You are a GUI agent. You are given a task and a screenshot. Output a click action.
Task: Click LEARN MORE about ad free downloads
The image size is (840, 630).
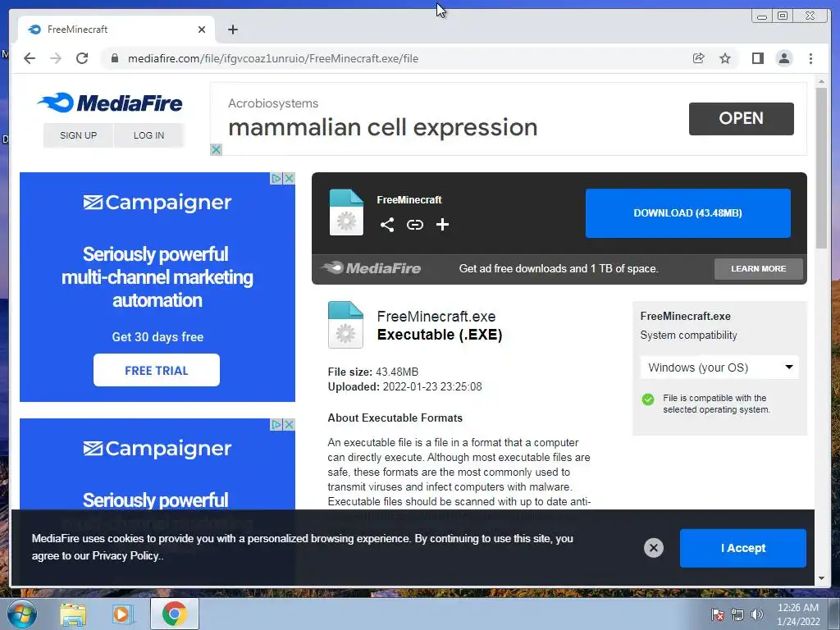[758, 268]
